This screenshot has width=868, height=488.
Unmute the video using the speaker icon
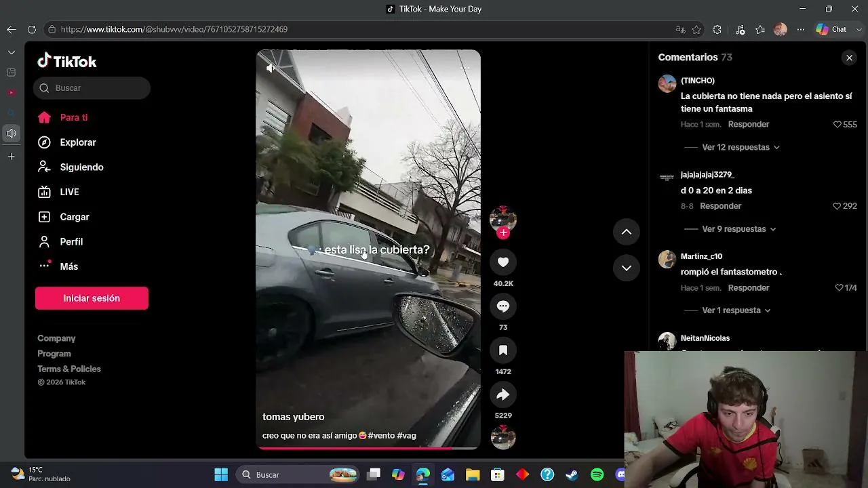pos(271,68)
